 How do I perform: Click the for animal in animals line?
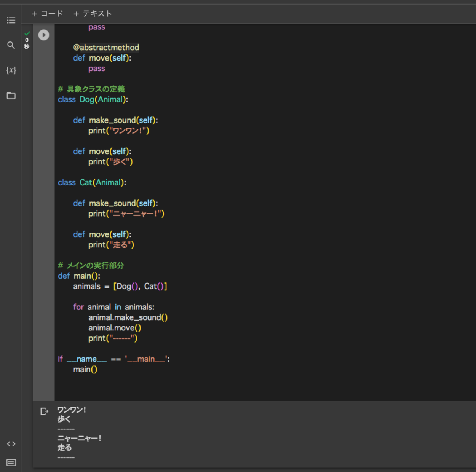(113, 307)
